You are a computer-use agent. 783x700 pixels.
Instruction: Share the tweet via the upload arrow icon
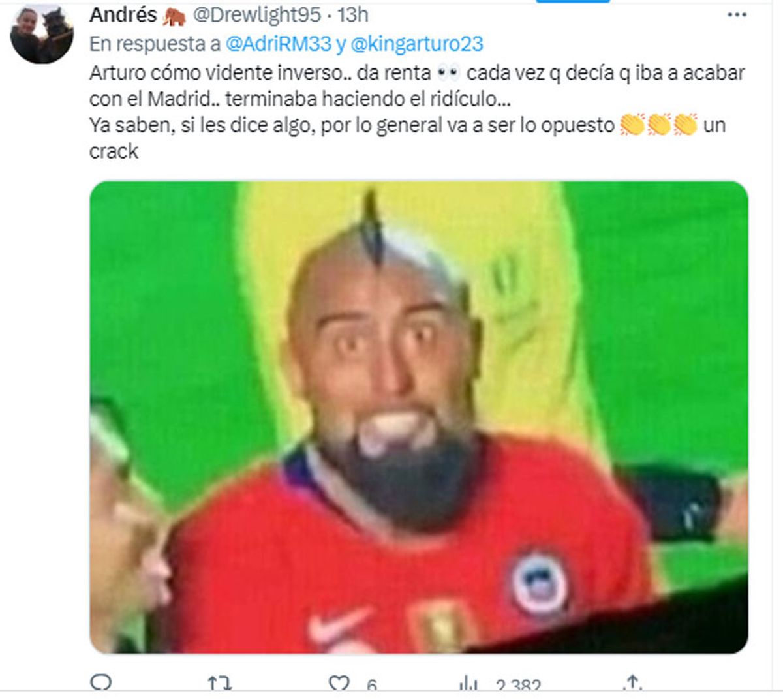(x=632, y=682)
